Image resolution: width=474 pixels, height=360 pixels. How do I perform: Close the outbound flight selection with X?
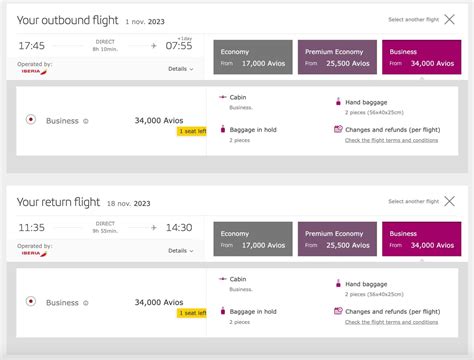coord(449,19)
